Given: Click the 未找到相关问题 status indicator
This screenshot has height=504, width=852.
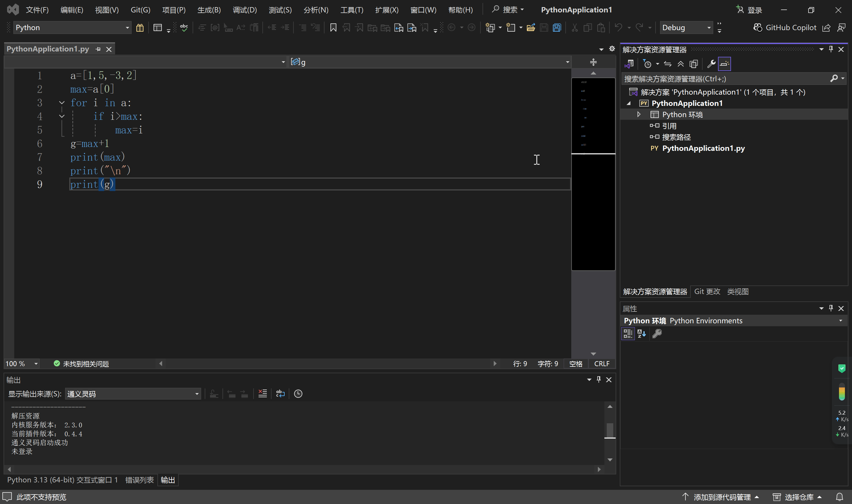Looking at the screenshot, I should coord(81,364).
